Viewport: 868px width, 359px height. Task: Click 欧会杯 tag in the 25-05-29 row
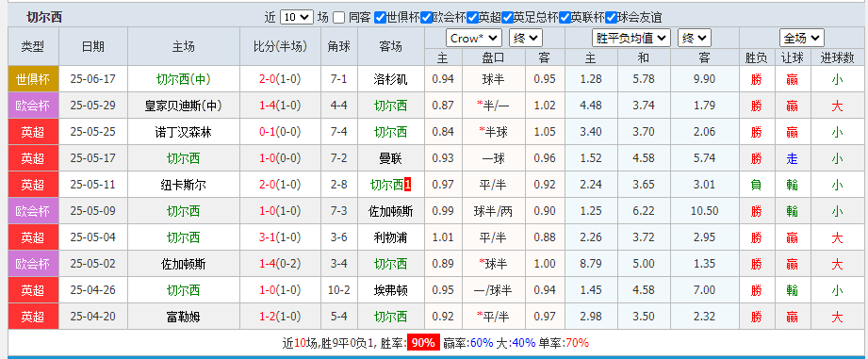tap(33, 106)
